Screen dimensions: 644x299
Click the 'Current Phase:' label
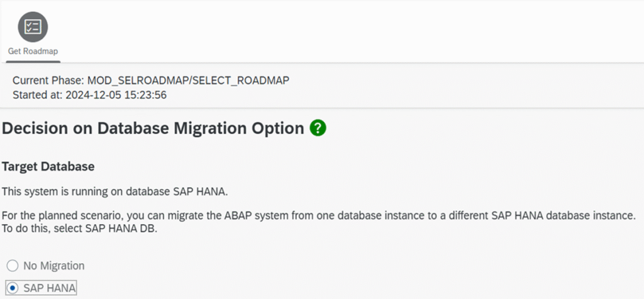tap(48, 81)
